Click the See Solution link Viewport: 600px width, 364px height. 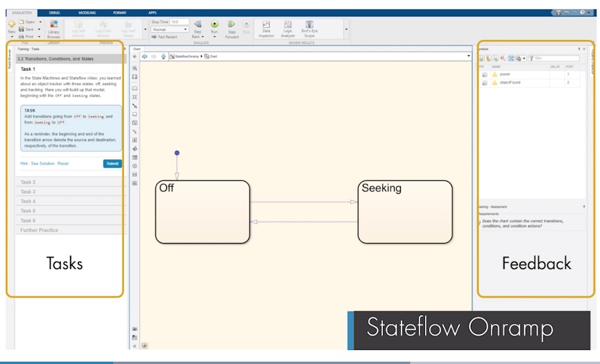pyautogui.click(x=42, y=163)
